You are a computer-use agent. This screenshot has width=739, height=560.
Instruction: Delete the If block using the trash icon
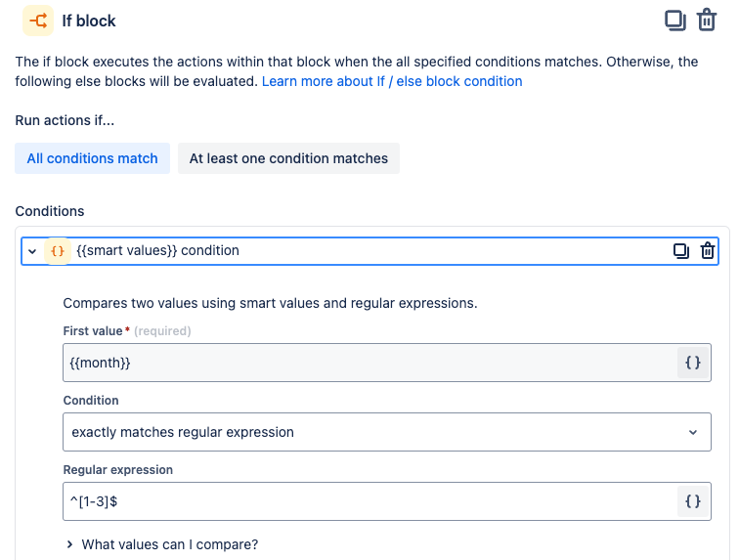click(x=707, y=20)
